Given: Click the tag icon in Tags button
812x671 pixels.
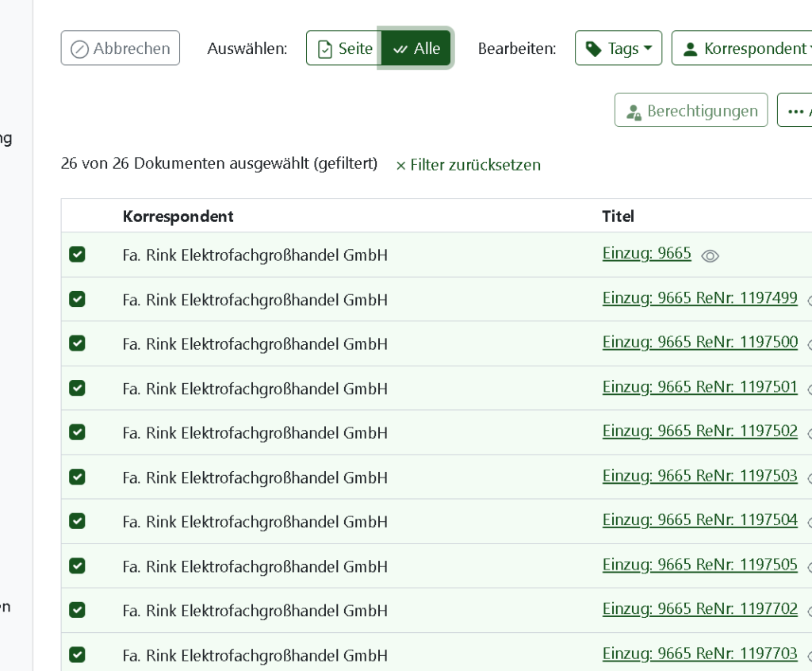Looking at the screenshot, I should click(593, 49).
